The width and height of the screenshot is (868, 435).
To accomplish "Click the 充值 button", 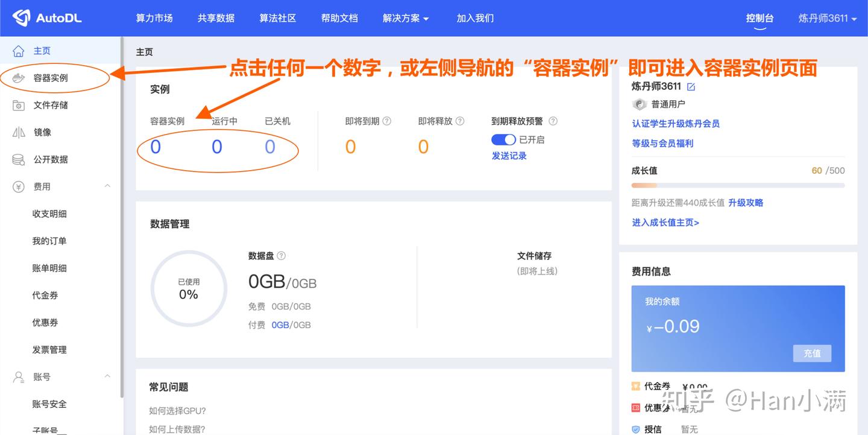I will tap(812, 353).
